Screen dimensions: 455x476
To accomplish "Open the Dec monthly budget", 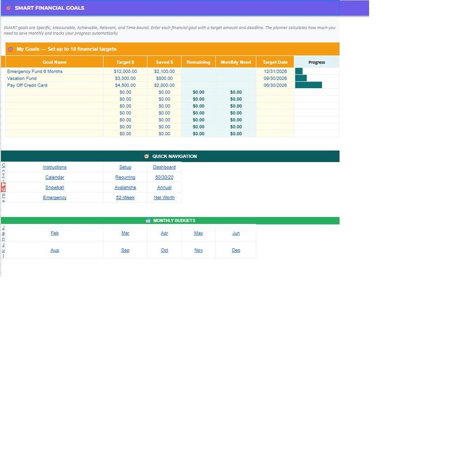I will (x=236, y=250).
